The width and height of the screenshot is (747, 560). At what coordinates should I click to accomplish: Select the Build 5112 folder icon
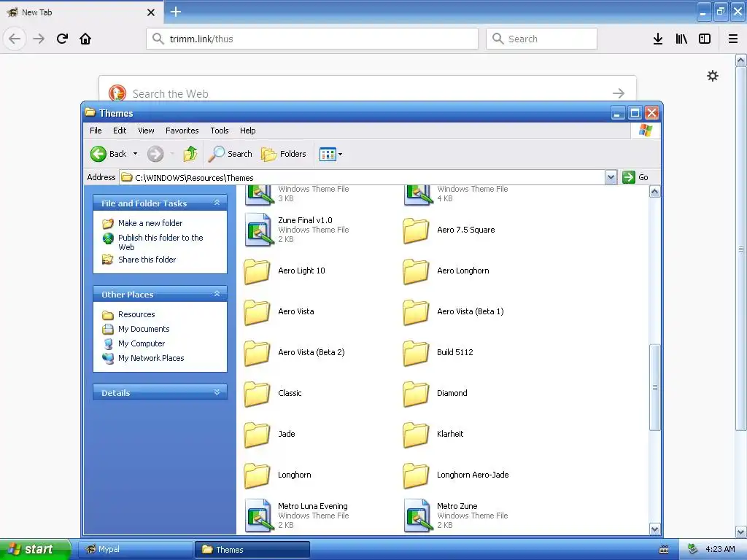(416, 353)
